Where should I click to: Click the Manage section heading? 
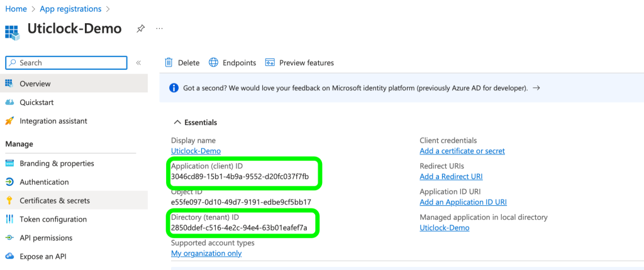[x=19, y=144]
